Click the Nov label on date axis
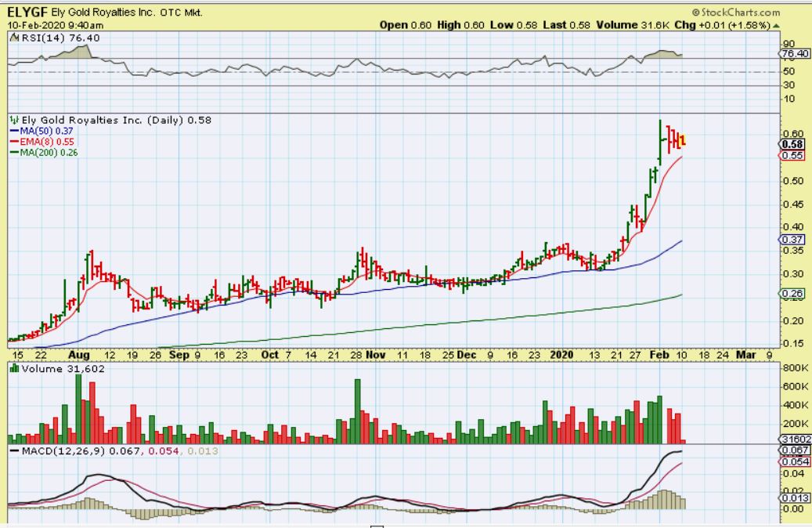This screenshot has height=528, width=812. click(x=375, y=354)
